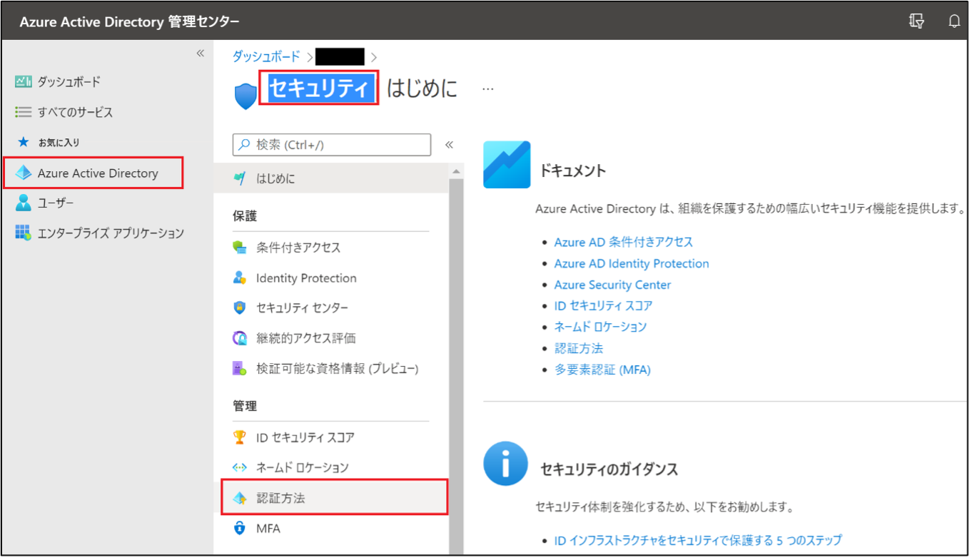Click the ドキュメント heading text
Image resolution: width=972 pixels, height=560 pixels.
pyautogui.click(x=573, y=170)
